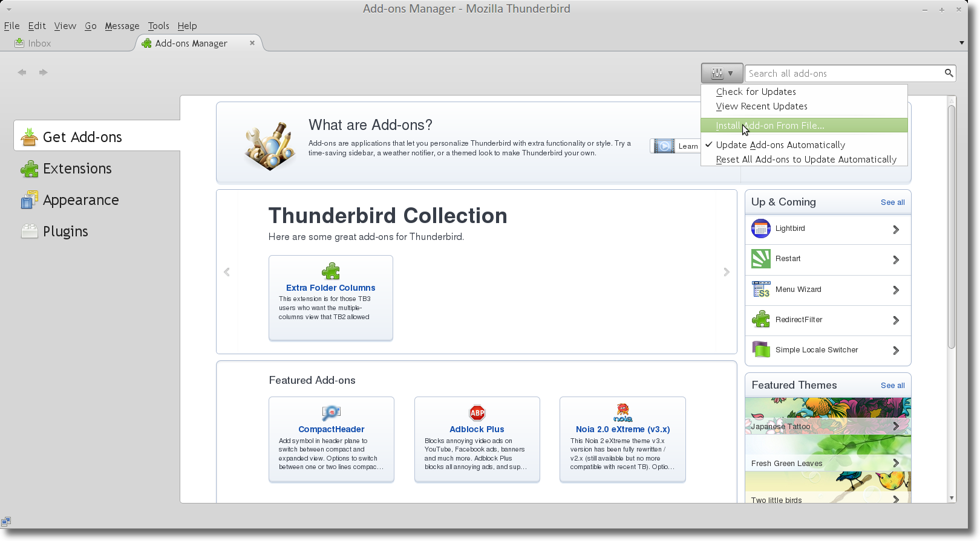The width and height of the screenshot is (980, 541).
Task: Click the Lightbird calendar icon
Action: 761,228
